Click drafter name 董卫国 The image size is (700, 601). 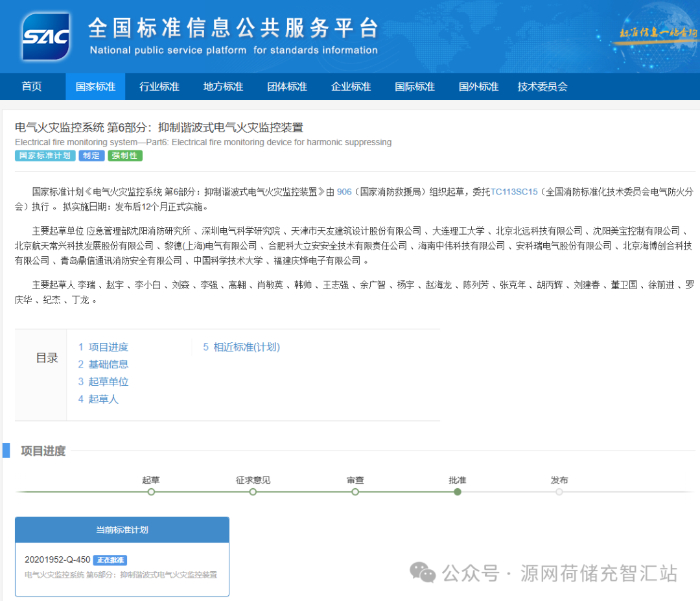[x=624, y=285]
